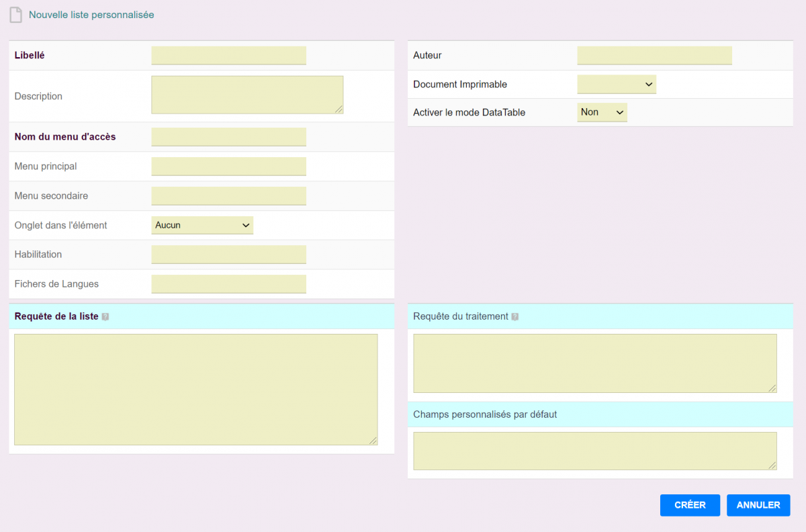The width and height of the screenshot is (806, 532).
Task: Open the Onglet dans l'élément dropdown
Action: (202, 226)
